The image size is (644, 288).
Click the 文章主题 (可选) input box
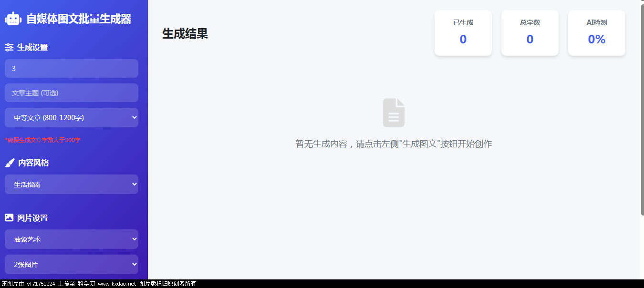pyautogui.click(x=72, y=93)
